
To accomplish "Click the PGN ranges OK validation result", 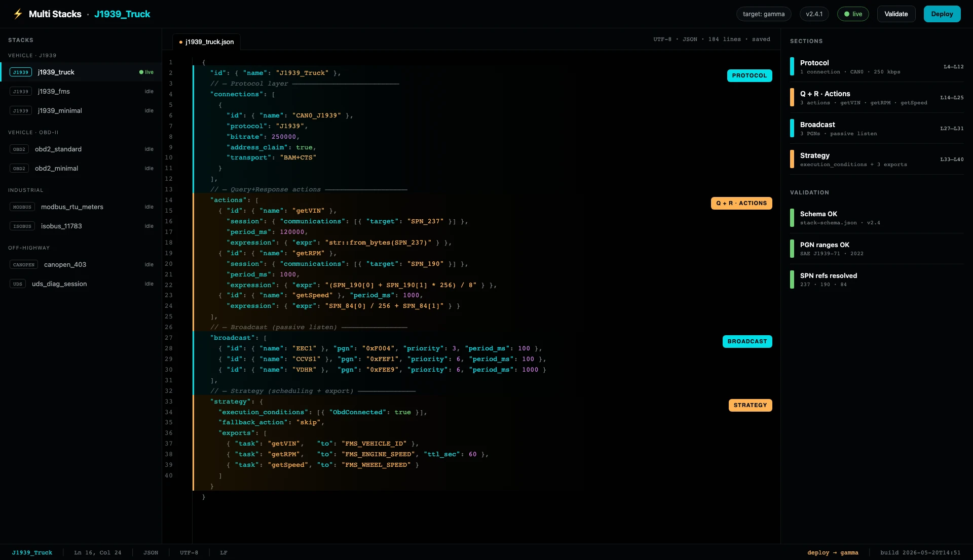I will 877,249.
